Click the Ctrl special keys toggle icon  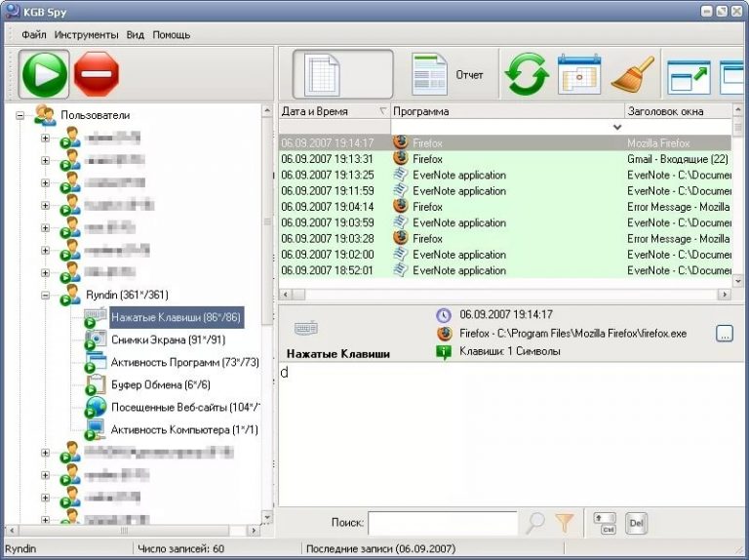tap(605, 523)
